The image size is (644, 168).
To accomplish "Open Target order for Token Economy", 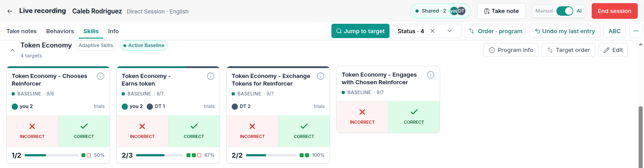I will [568, 50].
